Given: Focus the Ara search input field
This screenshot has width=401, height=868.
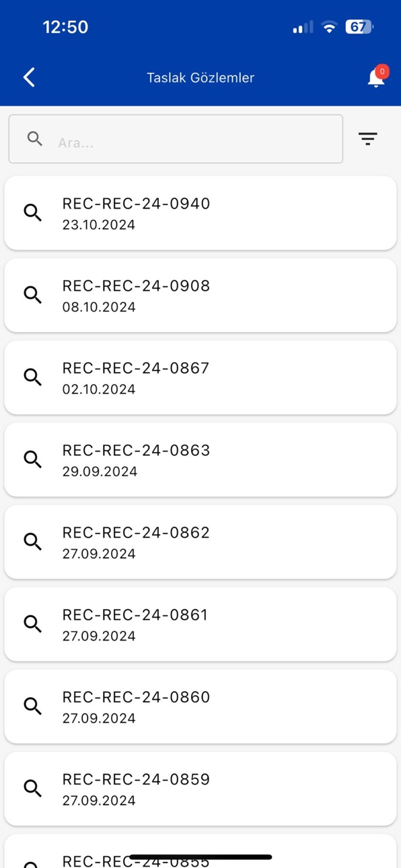Looking at the screenshot, I should coord(176,139).
